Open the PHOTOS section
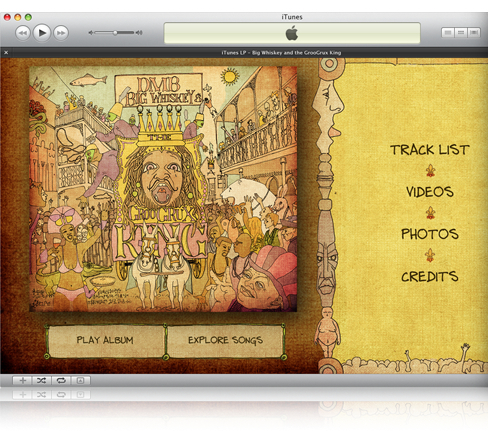This screenshot has width=489, height=431. (x=430, y=234)
